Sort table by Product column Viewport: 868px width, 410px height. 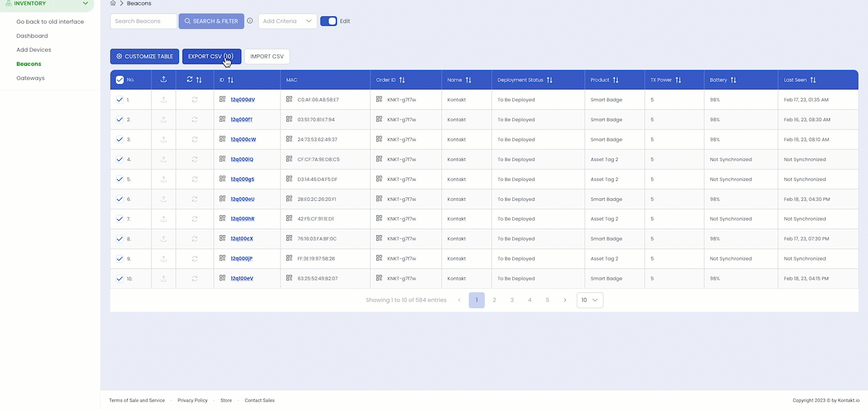pyautogui.click(x=615, y=80)
